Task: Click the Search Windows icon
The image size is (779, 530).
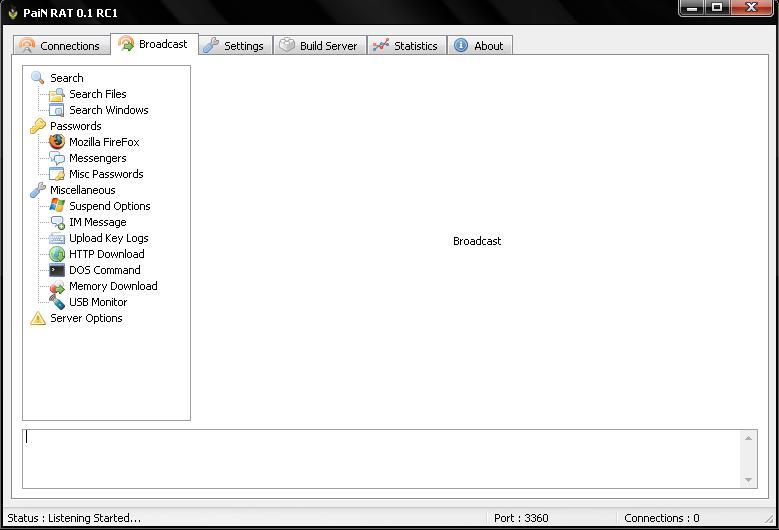Action: 57,110
